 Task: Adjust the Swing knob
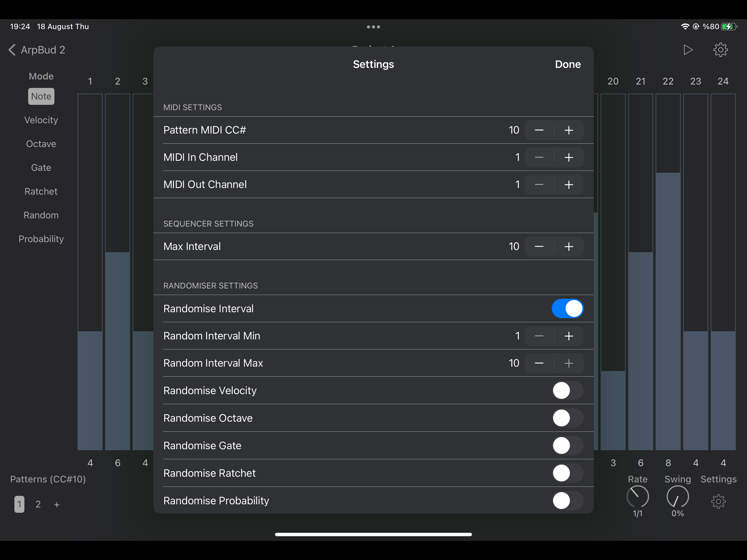(678, 497)
